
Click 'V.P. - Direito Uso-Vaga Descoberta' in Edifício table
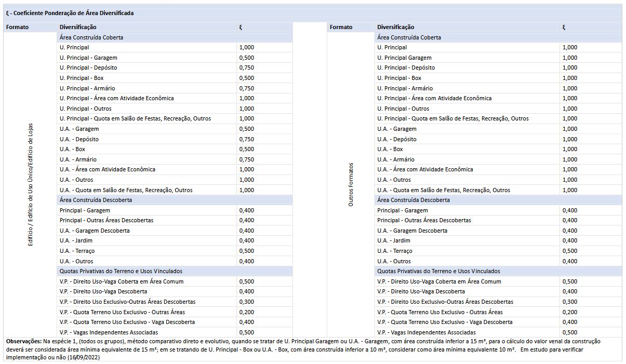[x=103, y=291]
